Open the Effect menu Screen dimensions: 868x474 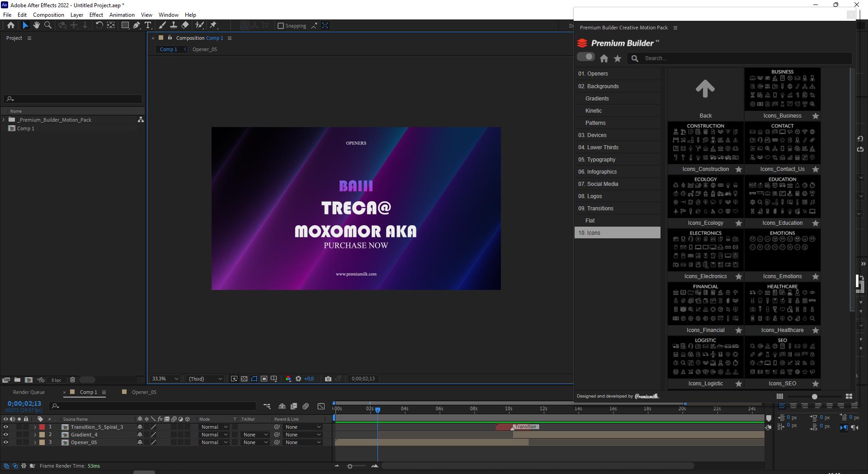[x=96, y=14]
